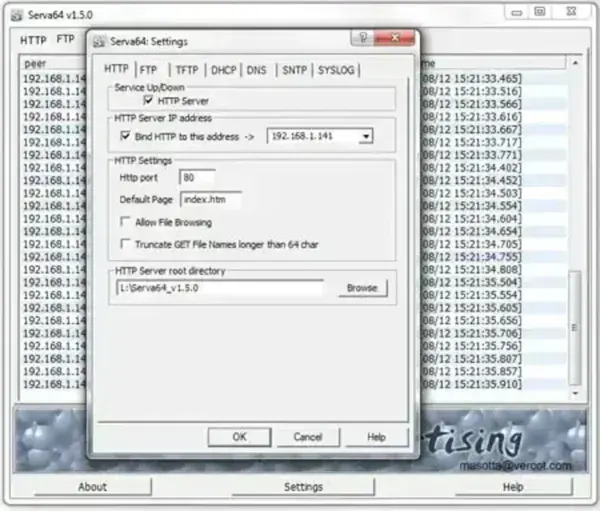Switch to the SNTP settings tab
Screen dimensions: 600x511
point(294,70)
